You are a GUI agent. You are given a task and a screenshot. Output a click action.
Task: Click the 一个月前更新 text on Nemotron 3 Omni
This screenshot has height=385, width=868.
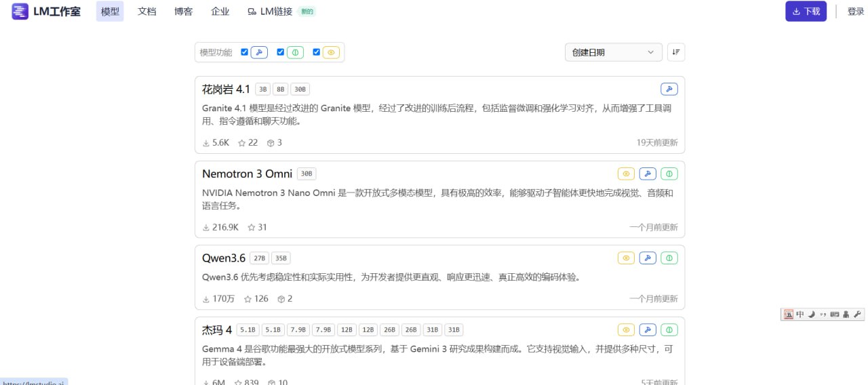(654, 228)
